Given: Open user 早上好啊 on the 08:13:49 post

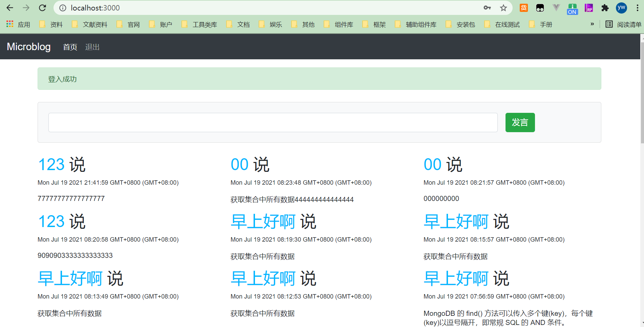Looking at the screenshot, I should (70, 279).
